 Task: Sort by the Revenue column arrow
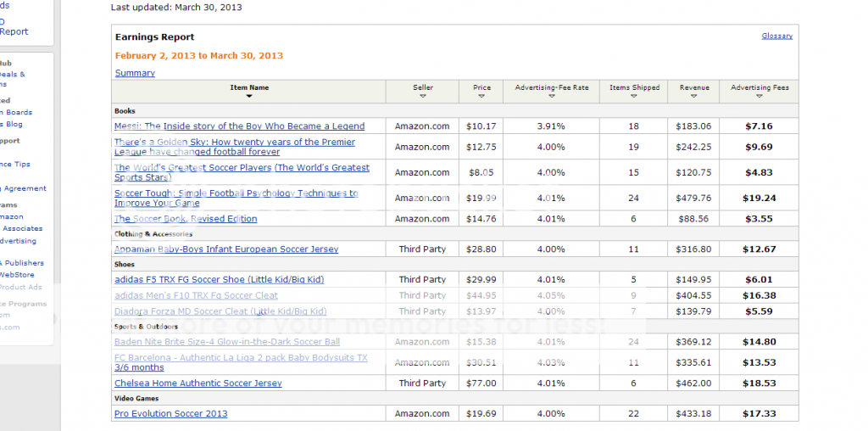click(693, 97)
